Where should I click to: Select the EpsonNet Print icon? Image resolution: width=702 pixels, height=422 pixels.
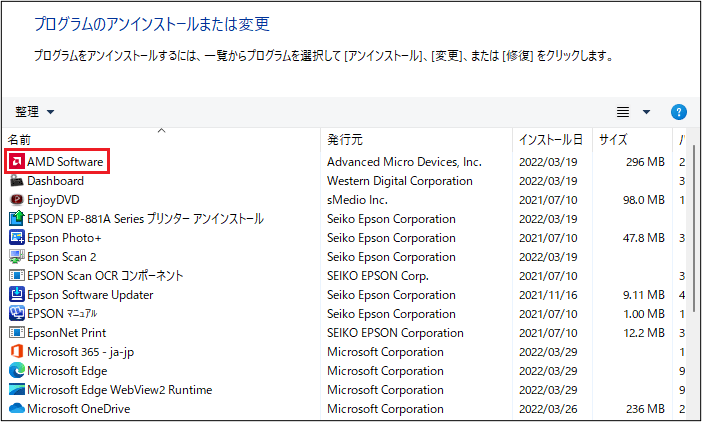pos(17,333)
